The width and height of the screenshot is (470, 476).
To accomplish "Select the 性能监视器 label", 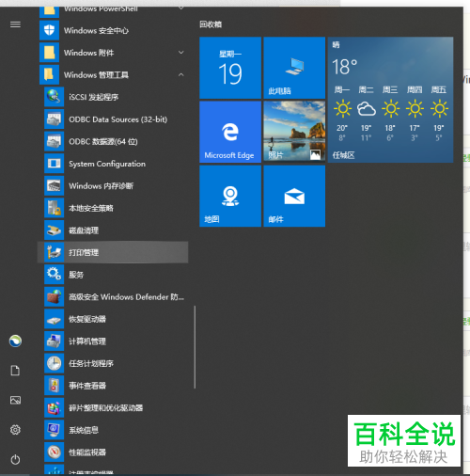I will (87, 452).
